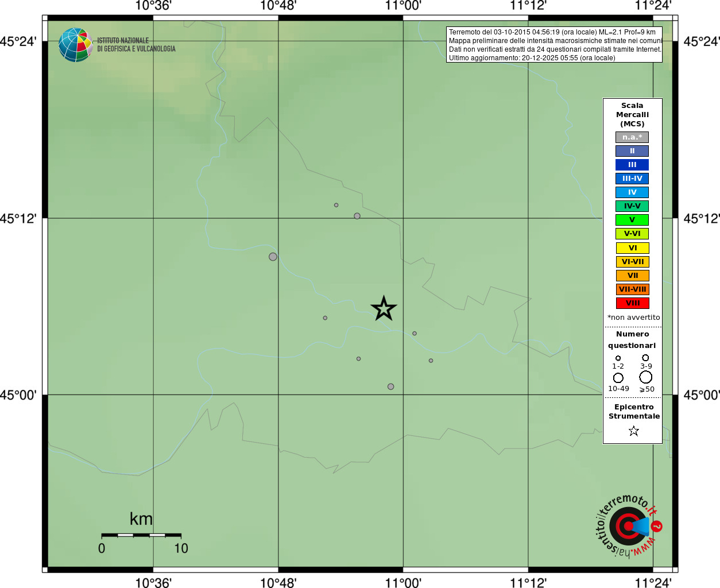Click the largest gray data point on the map
The width and height of the screenshot is (720, 588).
(273, 257)
